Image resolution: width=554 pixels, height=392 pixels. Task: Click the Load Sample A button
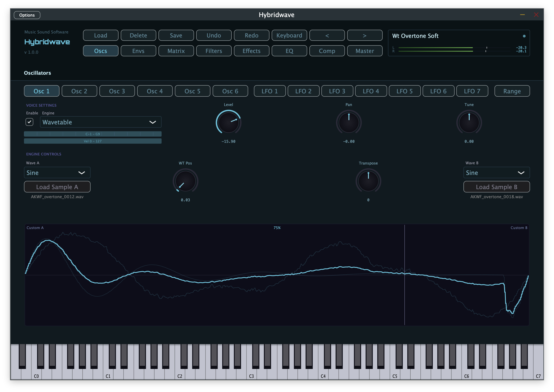click(x=57, y=187)
